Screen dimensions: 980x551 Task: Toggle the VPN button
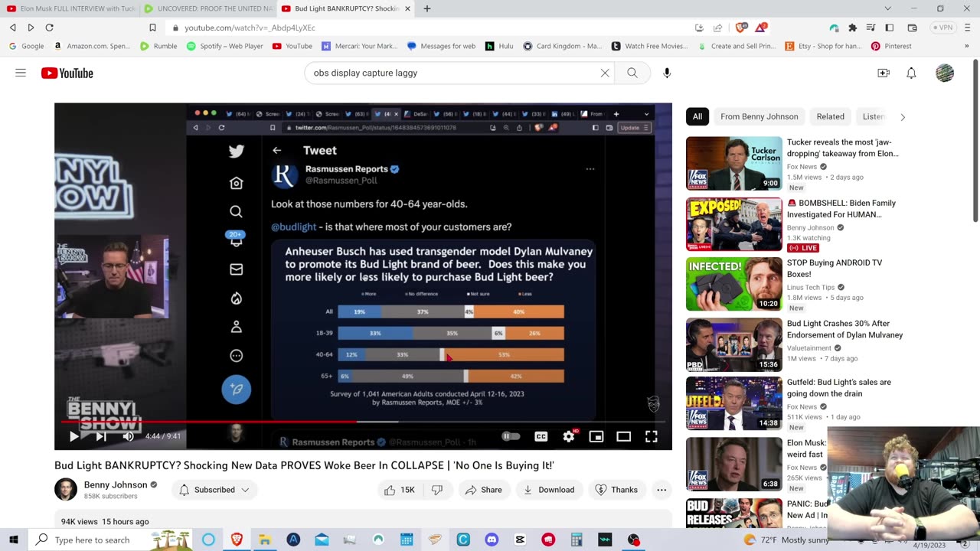tap(942, 28)
